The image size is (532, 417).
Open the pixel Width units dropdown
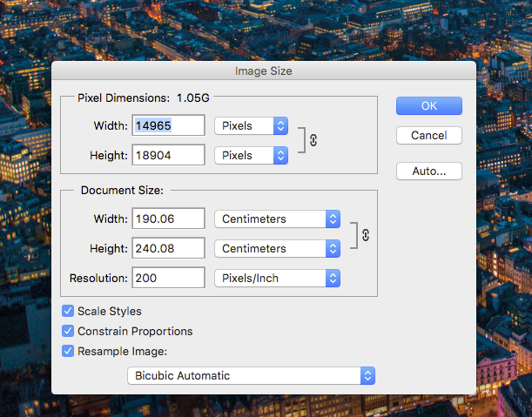(x=251, y=126)
